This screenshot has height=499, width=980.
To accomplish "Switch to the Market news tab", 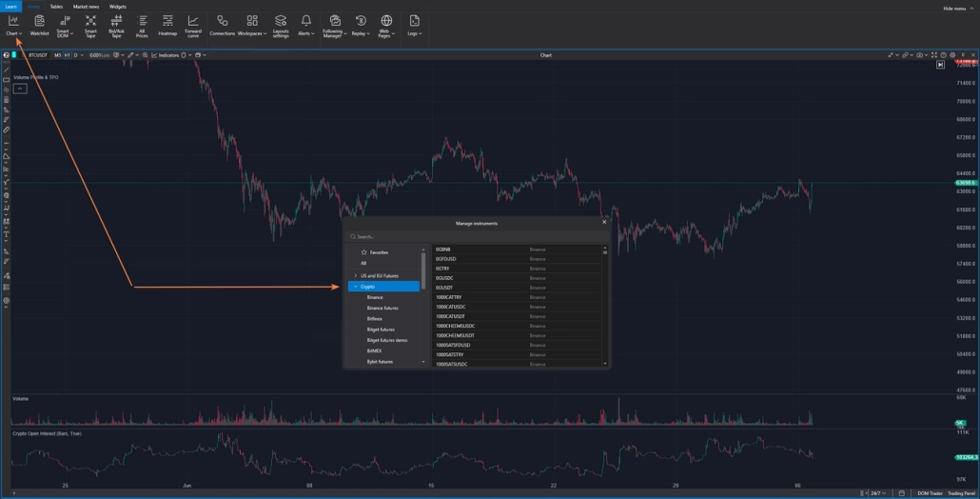I will 87,7.
